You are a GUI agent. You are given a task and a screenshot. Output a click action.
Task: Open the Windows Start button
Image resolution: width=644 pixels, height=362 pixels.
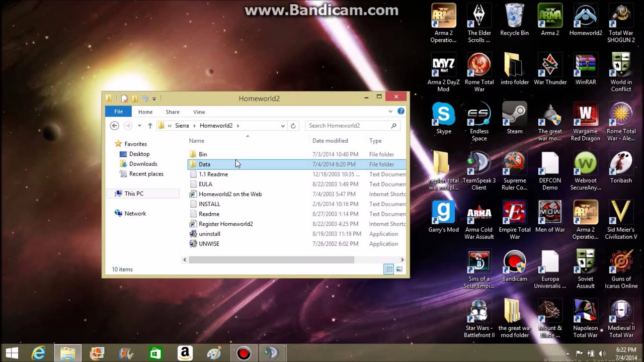12,353
